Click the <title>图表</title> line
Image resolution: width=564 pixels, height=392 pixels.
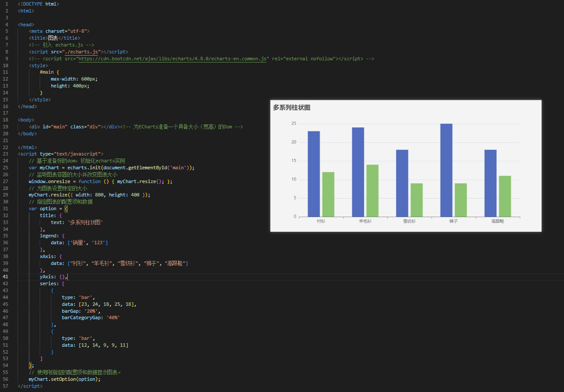click(54, 38)
